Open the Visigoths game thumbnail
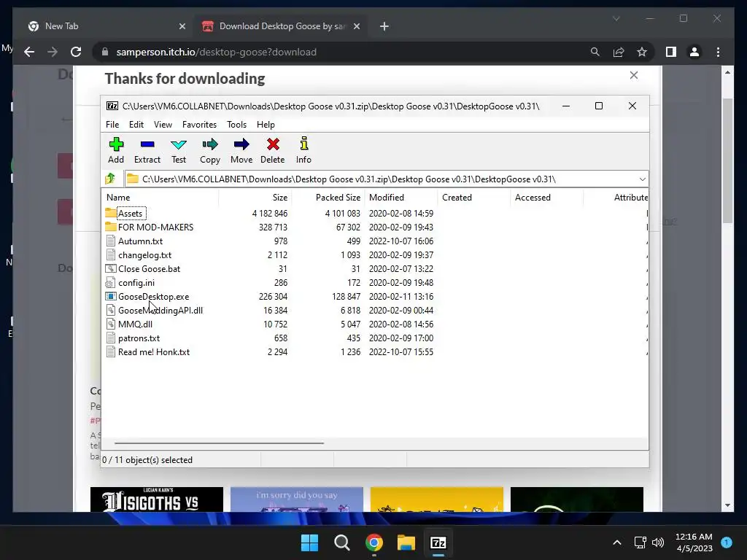 157,499
